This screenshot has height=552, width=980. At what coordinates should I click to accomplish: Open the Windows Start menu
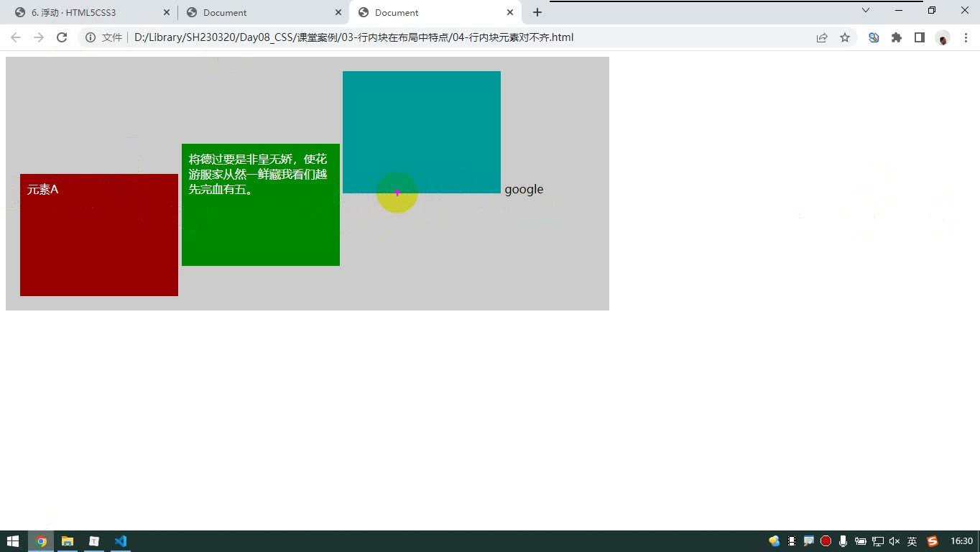(x=13, y=541)
